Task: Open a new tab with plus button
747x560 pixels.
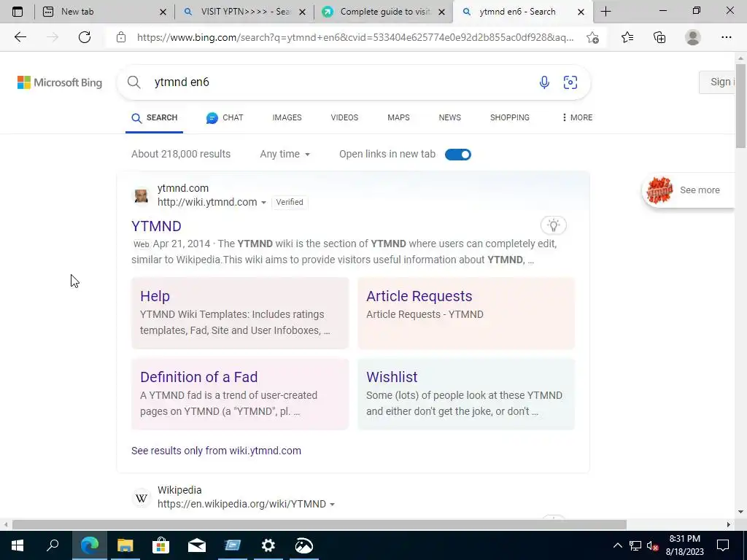Action: pyautogui.click(x=605, y=12)
